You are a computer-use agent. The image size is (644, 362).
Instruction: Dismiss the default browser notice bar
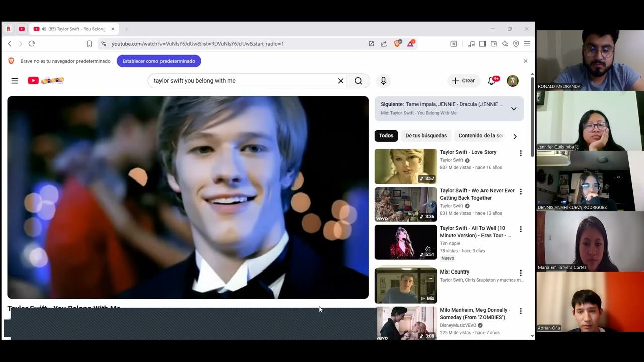(526, 61)
